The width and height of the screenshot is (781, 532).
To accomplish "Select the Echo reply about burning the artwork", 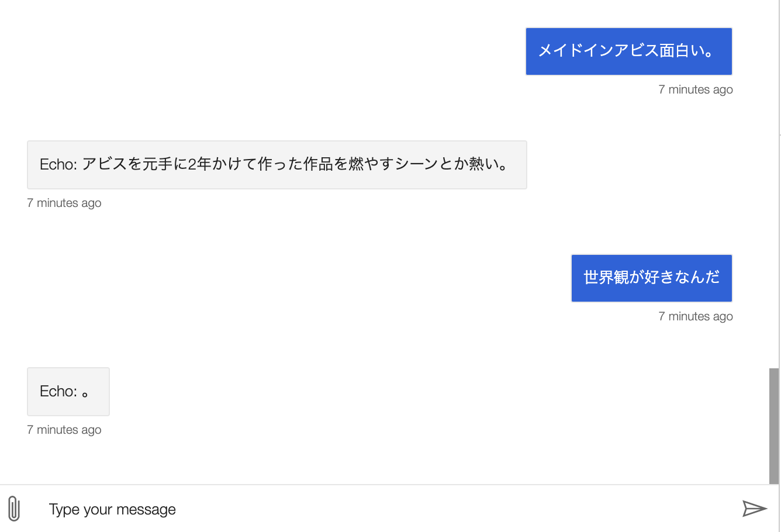I will pos(277,164).
